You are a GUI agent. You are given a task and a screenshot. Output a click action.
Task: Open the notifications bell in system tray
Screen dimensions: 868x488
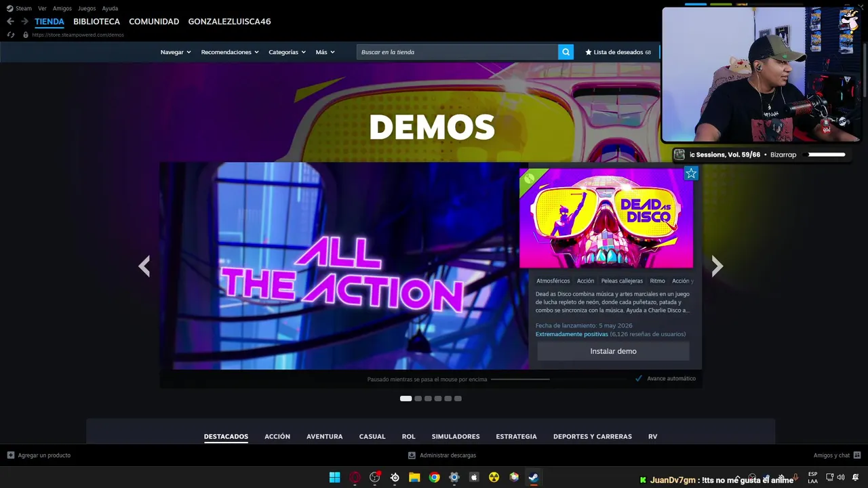coord(856,477)
